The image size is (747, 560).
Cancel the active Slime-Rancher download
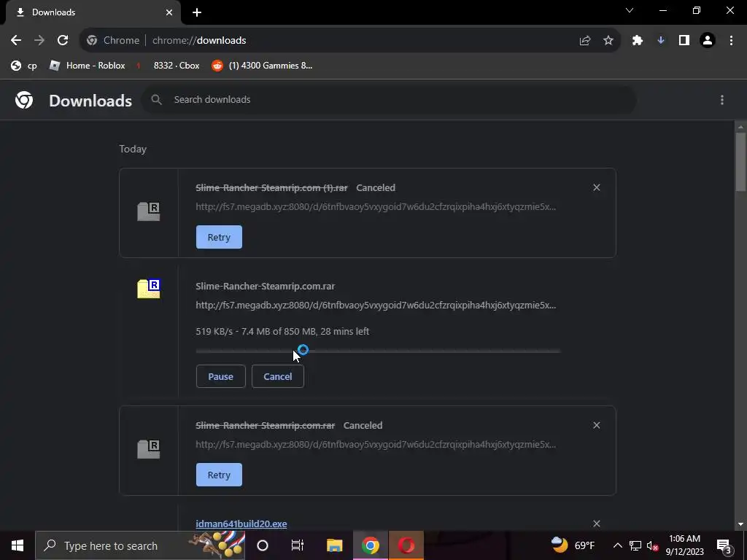[x=278, y=377]
